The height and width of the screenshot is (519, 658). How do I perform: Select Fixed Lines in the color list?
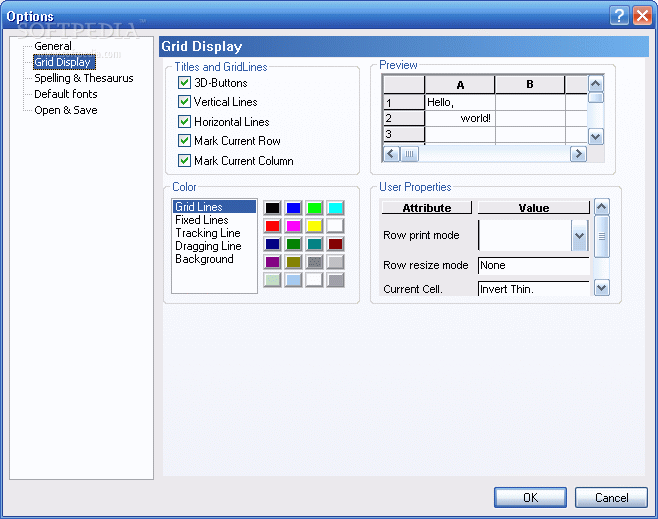[x=214, y=220]
